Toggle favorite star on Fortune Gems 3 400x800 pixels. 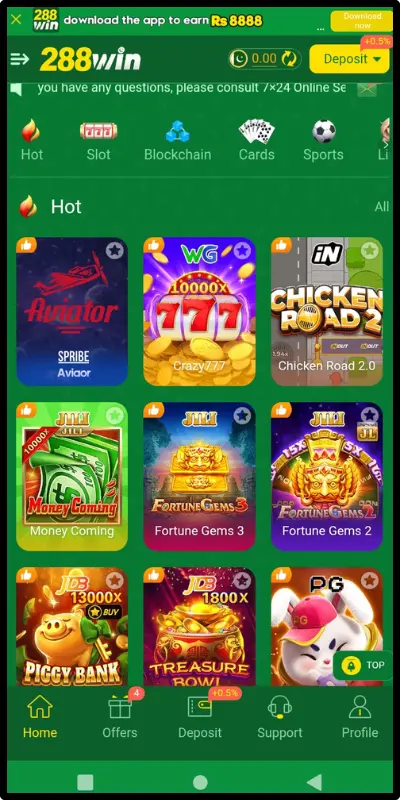(x=242, y=415)
